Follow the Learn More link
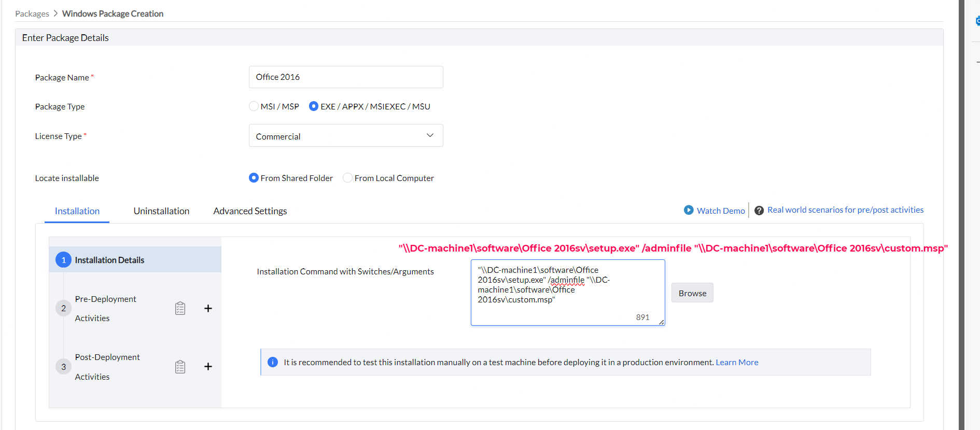Viewport: 980px width, 430px height. coord(737,362)
